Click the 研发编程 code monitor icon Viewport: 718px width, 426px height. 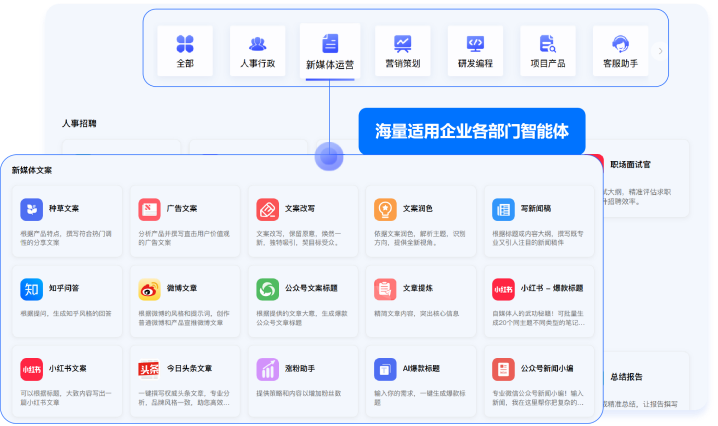[475, 44]
